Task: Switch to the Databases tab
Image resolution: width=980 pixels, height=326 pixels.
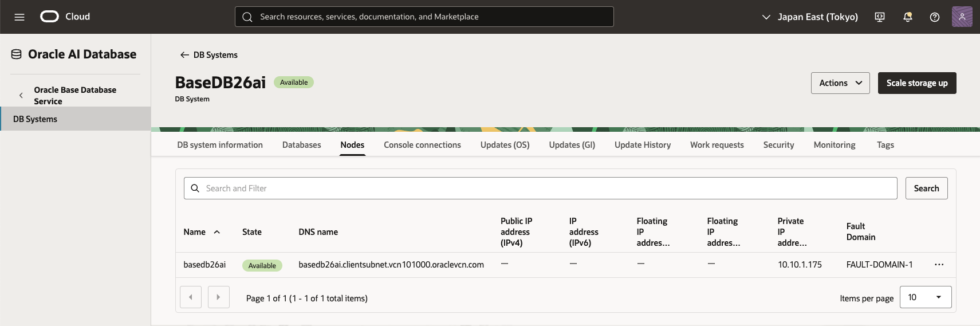Action: pos(302,145)
